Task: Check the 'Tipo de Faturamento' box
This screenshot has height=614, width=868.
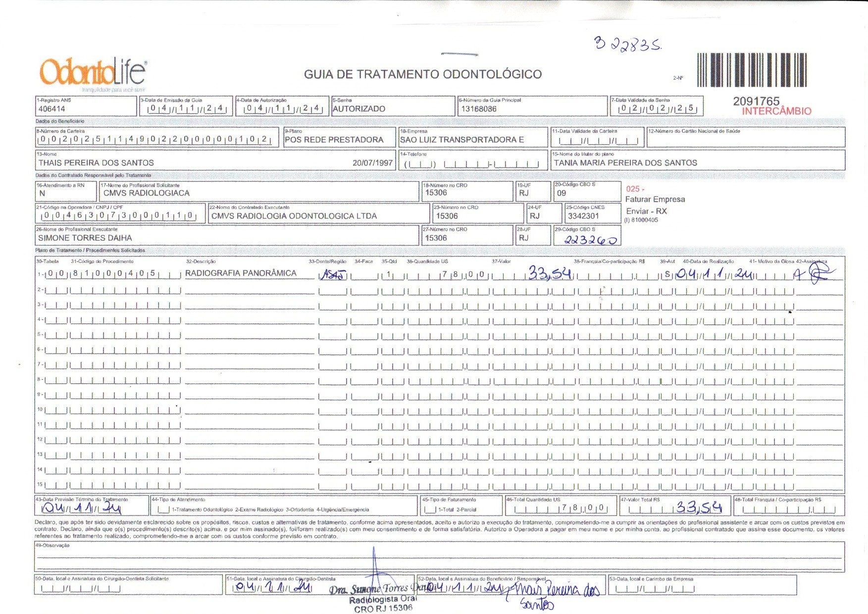Action: pos(431,510)
